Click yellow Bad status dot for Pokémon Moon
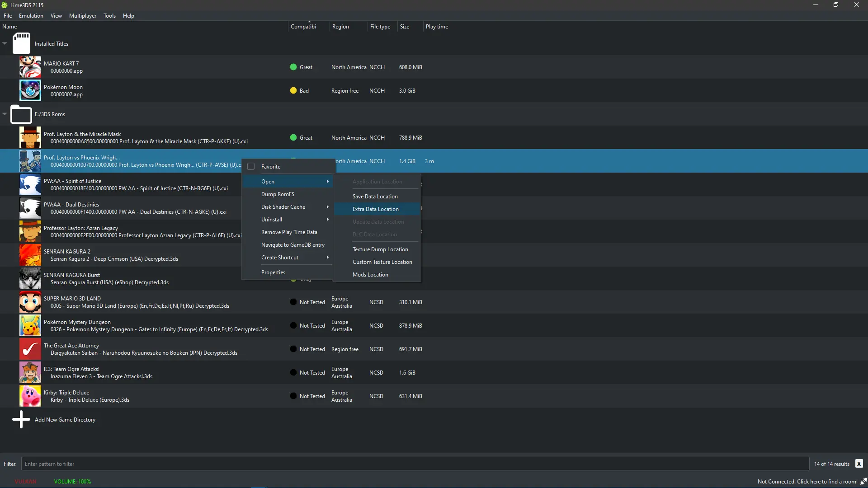Screen dimensions: 868x488 293,90
